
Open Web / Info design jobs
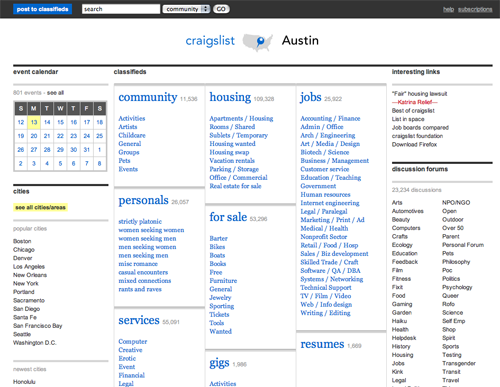(326, 304)
